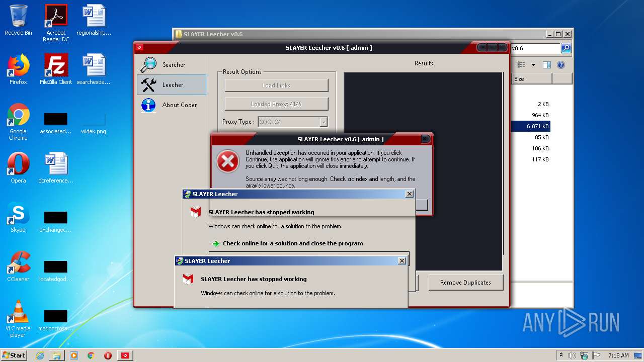Open Windows Explorer taskbar icon
The image size is (644, 362).
tap(57, 355)
